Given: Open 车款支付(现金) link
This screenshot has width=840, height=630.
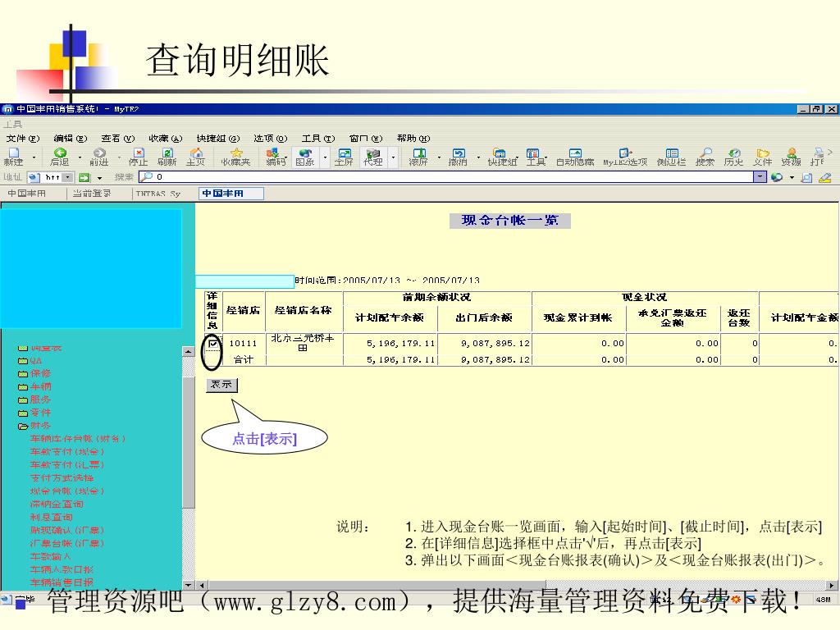Looking at the screenshot, I should [x=67, y=452].
